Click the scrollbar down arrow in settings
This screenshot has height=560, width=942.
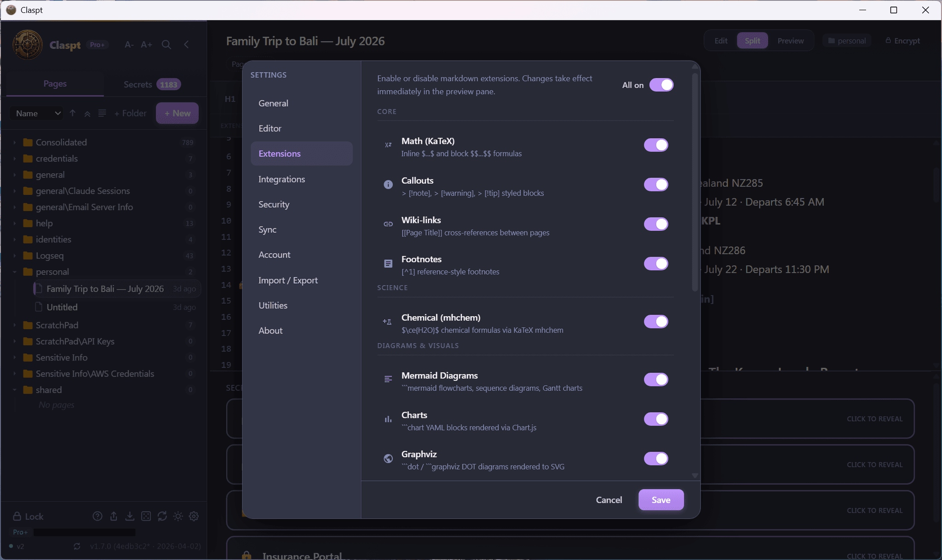695,476
